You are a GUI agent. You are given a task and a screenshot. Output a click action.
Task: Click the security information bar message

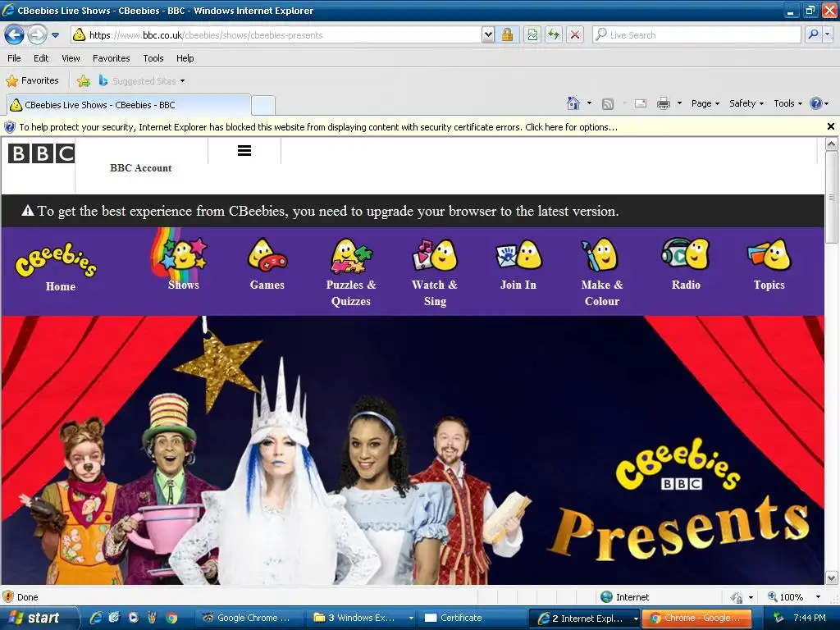(x=318, y=127)
